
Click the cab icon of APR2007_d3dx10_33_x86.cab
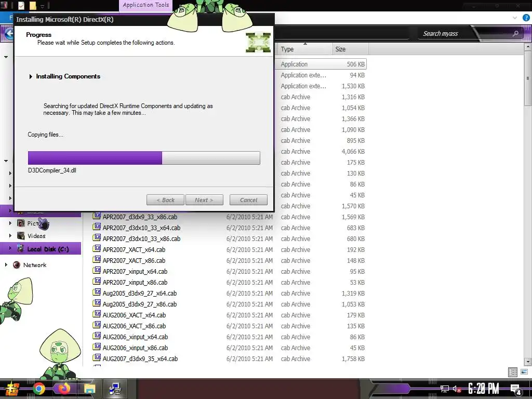click(97, 238)
